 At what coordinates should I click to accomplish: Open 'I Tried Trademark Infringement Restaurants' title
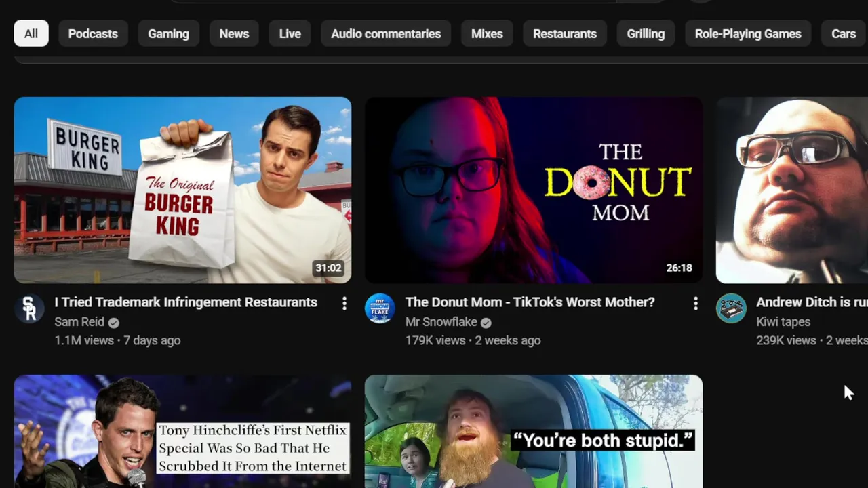(x=186, y=302)
